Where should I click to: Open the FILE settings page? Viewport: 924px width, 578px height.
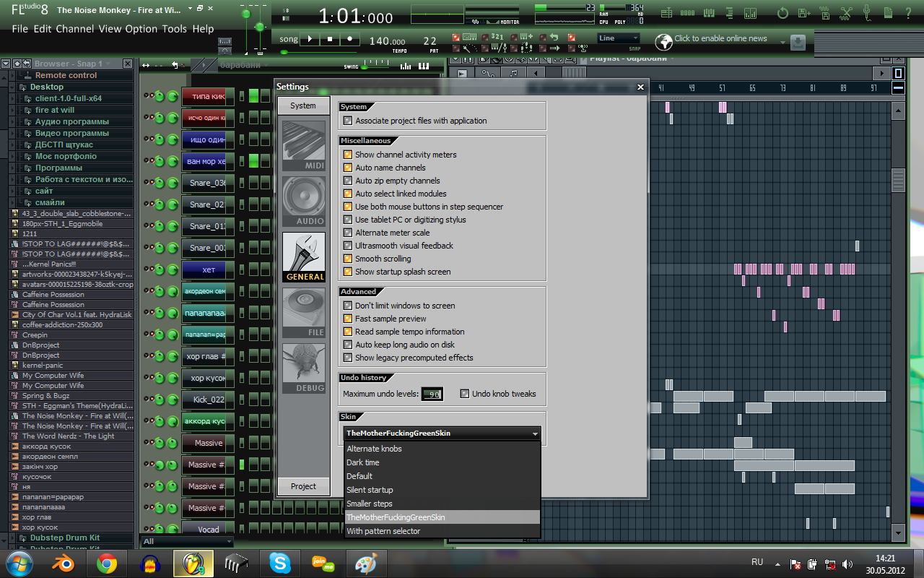304,313
